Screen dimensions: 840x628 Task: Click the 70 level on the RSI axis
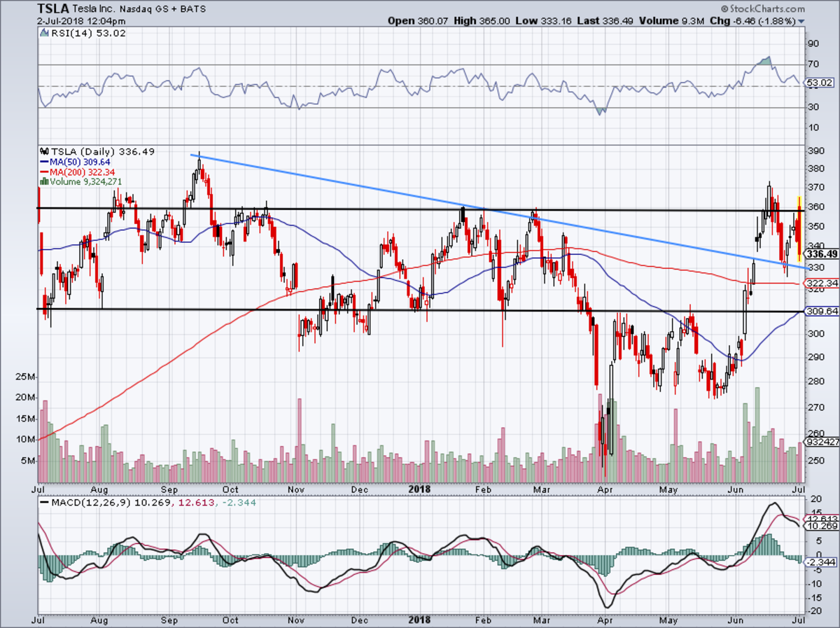click(813, 64)
